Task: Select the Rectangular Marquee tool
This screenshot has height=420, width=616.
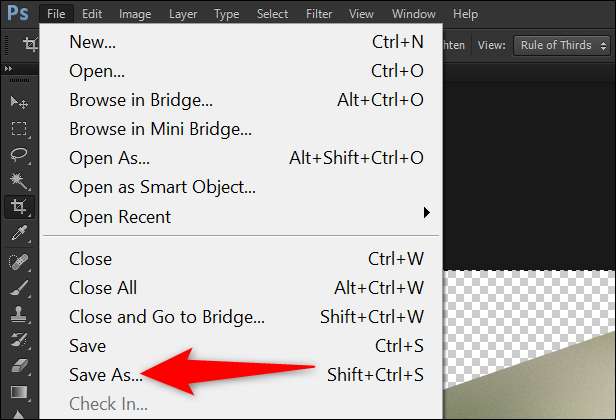Action: coord(18,128)
